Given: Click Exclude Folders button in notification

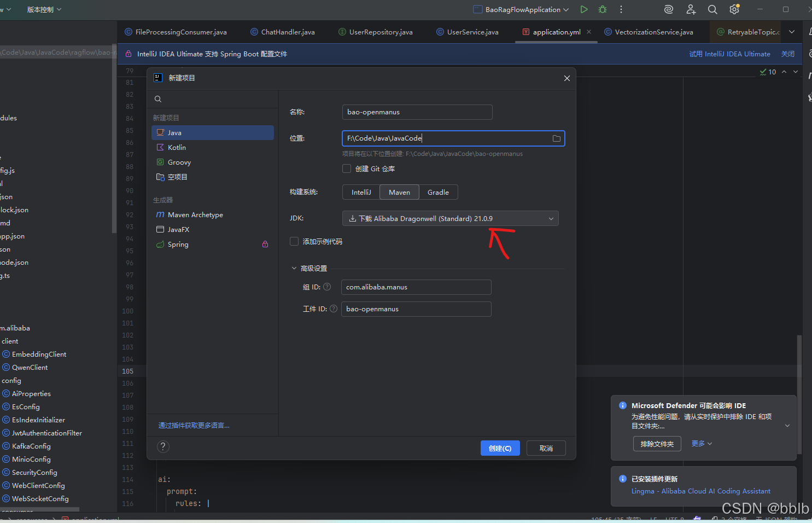Looking at the screenshot, I should point(657,444).
